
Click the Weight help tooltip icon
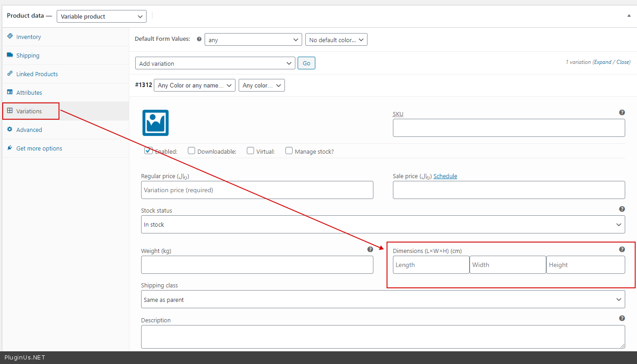coord(370,249)
